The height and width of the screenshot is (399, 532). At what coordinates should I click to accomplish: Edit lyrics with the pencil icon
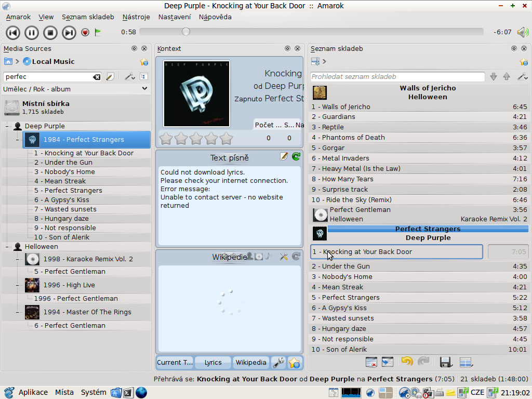tap(284, 156)
